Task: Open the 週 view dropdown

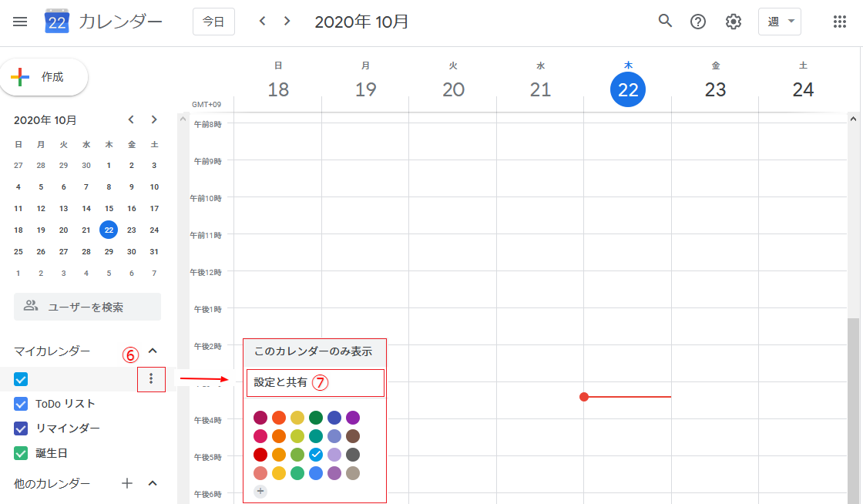Action: (x=779, y=22)
